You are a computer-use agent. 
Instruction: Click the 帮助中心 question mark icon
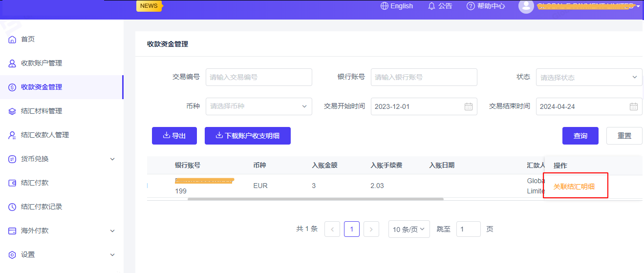click(x=471, y=6)
